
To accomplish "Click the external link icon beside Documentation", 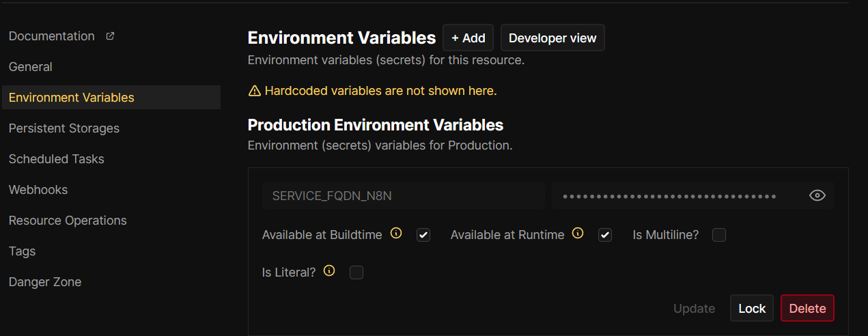I will pos(110,36).
